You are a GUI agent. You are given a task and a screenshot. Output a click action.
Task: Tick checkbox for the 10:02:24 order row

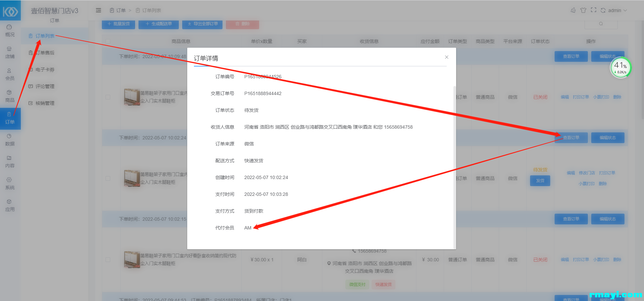108,178
